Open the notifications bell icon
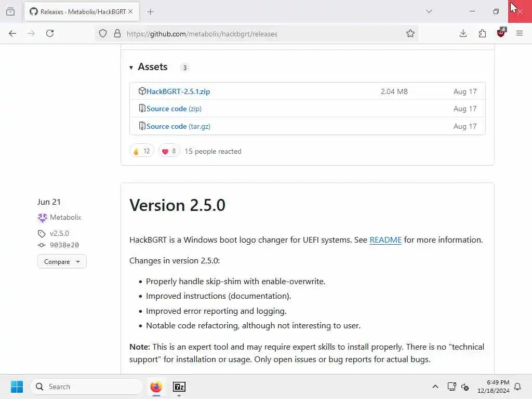Image resolution: width=532 pixels, height=399 pixels. 518,387
